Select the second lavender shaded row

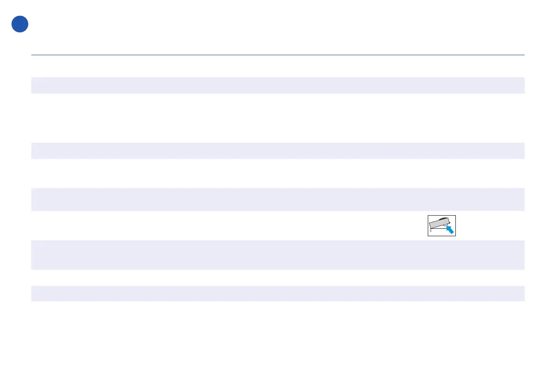point(278,151)
